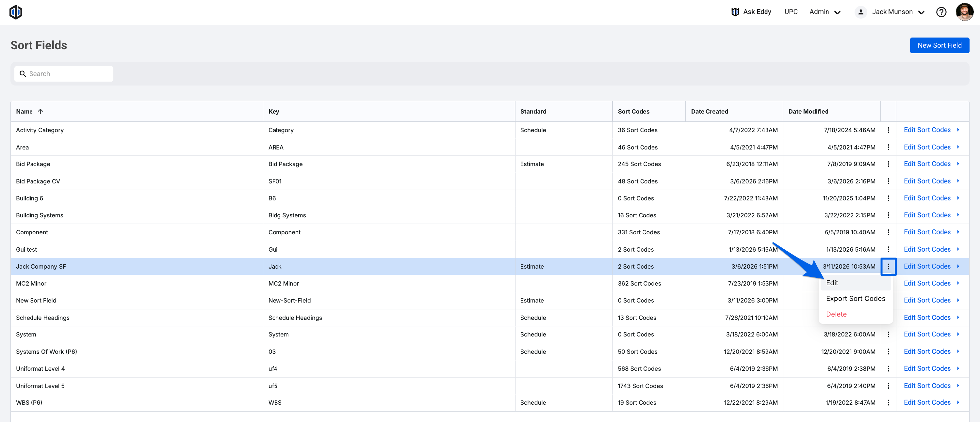
Task: Select Delete in the context menu
Action: coord(836,314)
